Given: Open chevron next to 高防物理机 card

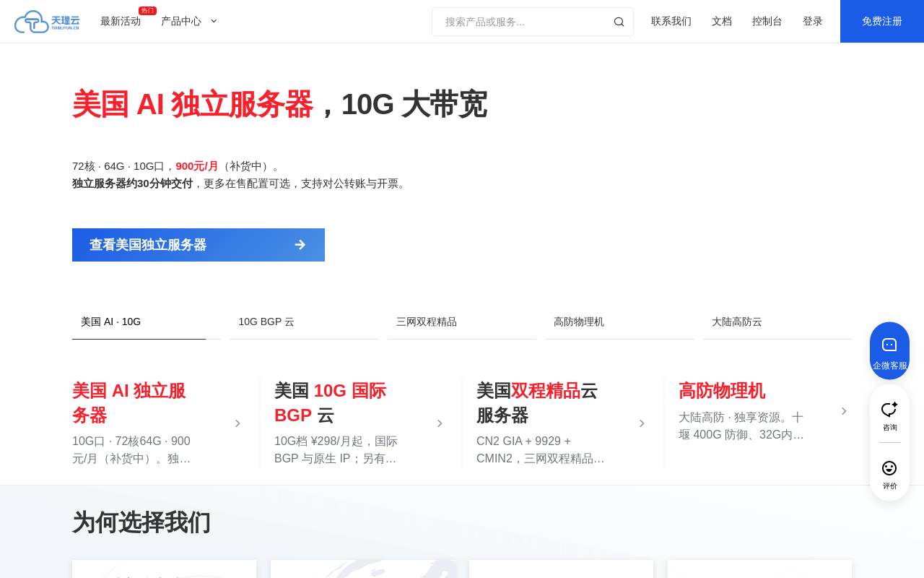Looking at the screenshot, I should 844,411.
